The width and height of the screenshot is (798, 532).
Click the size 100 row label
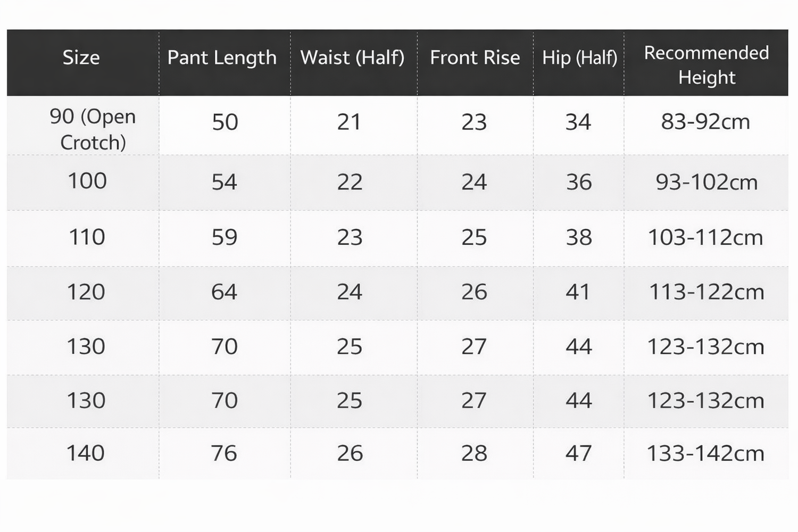pos(87,181)
